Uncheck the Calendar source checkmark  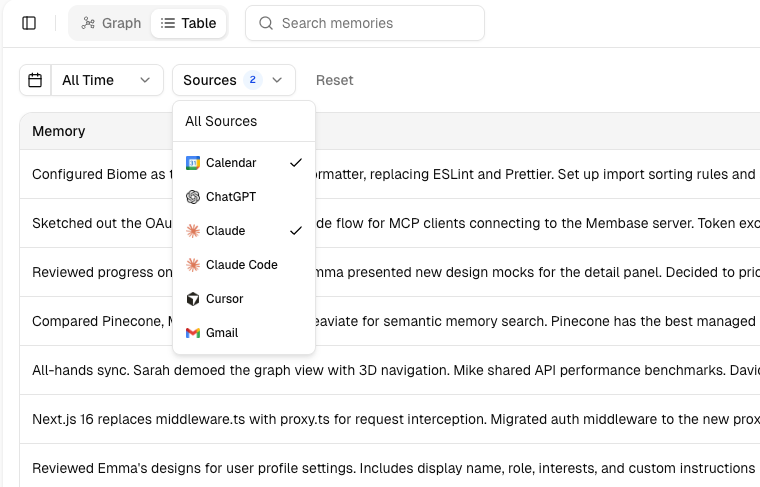coord(295,163)
